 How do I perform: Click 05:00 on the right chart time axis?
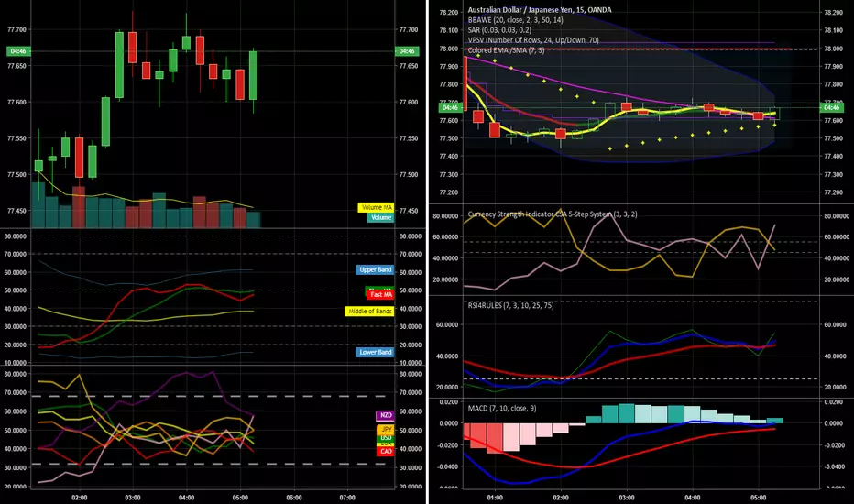click(758, 498)
